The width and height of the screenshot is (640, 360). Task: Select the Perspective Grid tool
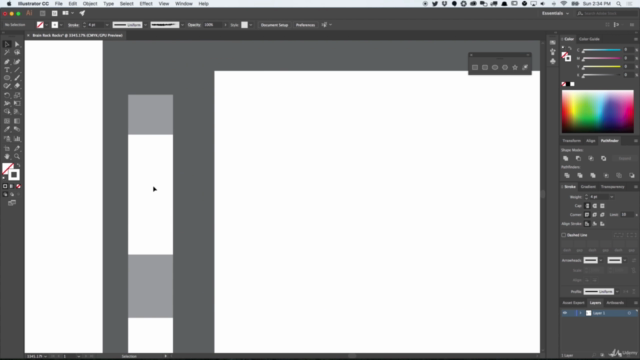(17, 111)
